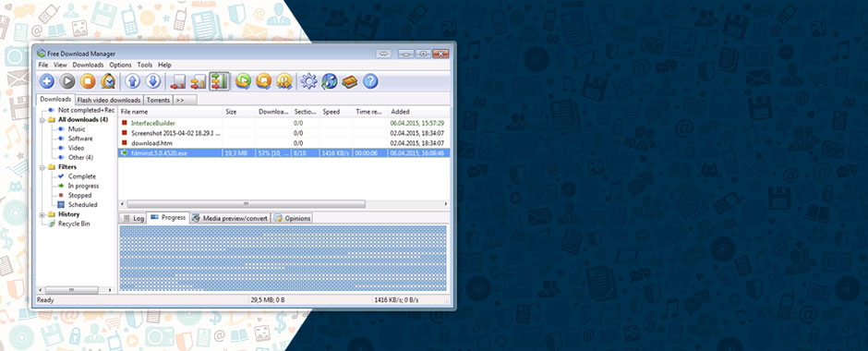Click the blue question mark Help icon
The height and width of the screenshot is (351, 868).
[370, 82]
